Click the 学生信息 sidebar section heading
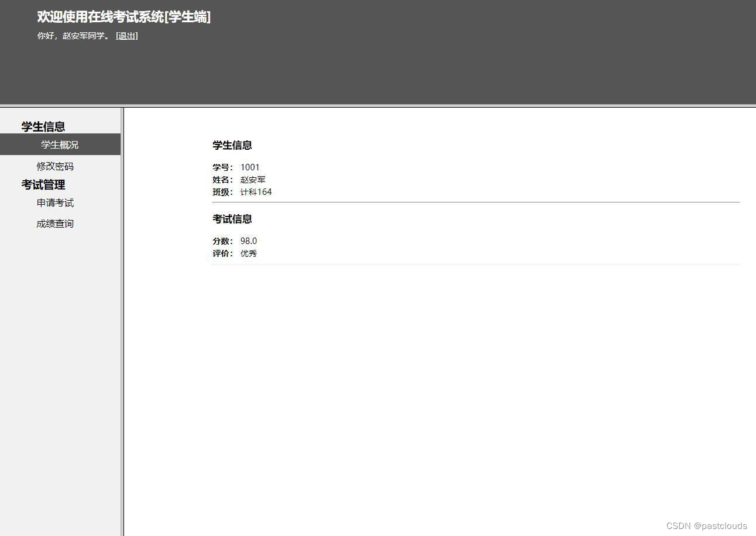Screen dimensions: 756x536 coord(43,126)
